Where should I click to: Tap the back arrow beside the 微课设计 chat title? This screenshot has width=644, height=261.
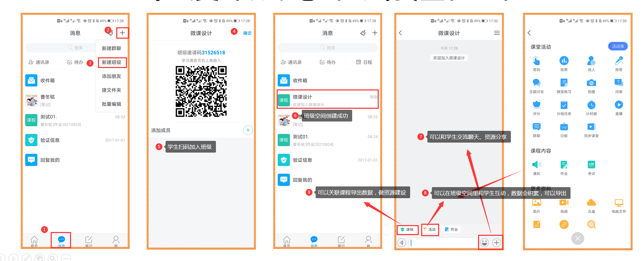tap(400, 33)
